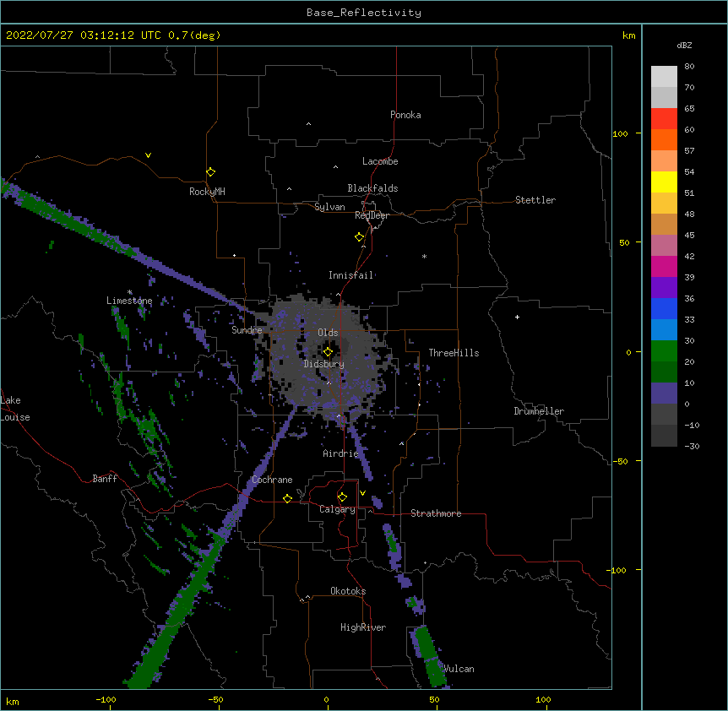Click the timestamp 2022/07/27 03:12:12 UTC

click(84, 35)
